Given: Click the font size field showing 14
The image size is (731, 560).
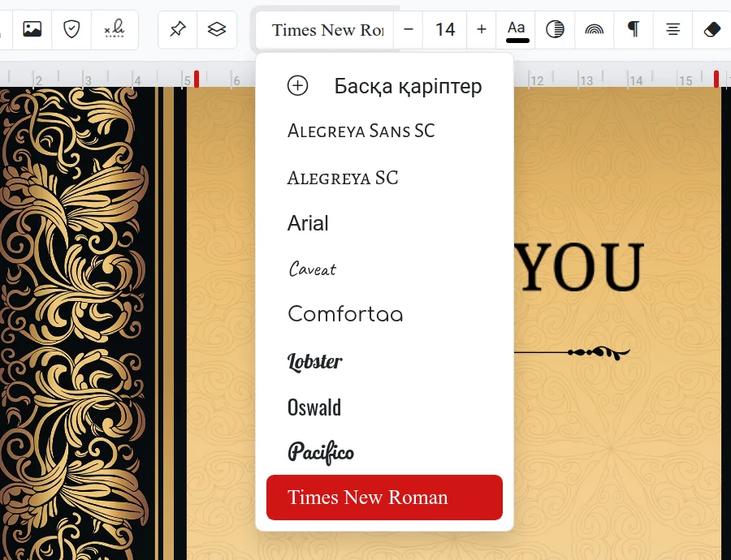Looking at the screenshot, I should [445, 30].
